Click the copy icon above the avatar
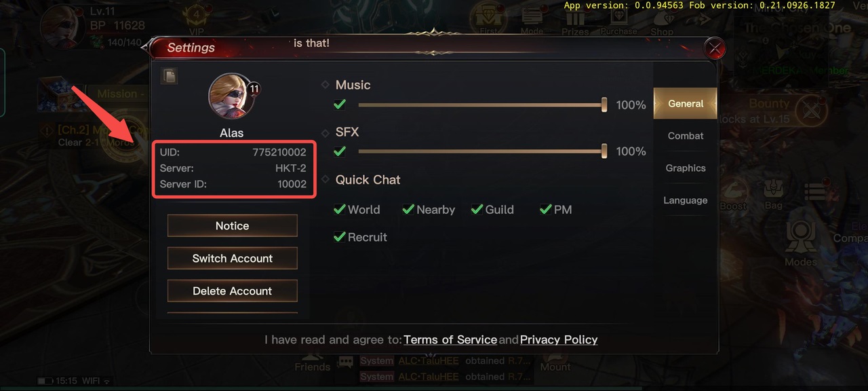This screenshot has width=868, height=391. [169, 76]
